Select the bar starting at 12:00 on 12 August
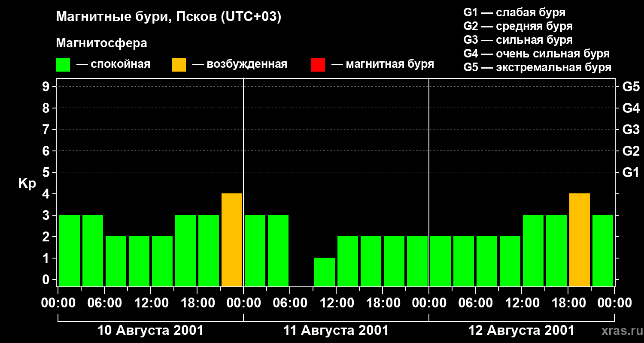 tap(533, 251)
